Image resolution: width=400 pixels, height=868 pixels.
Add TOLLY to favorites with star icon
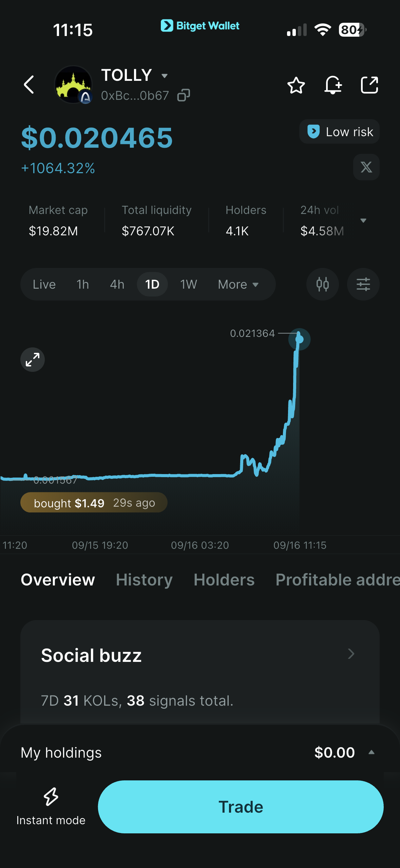[296, 85]
